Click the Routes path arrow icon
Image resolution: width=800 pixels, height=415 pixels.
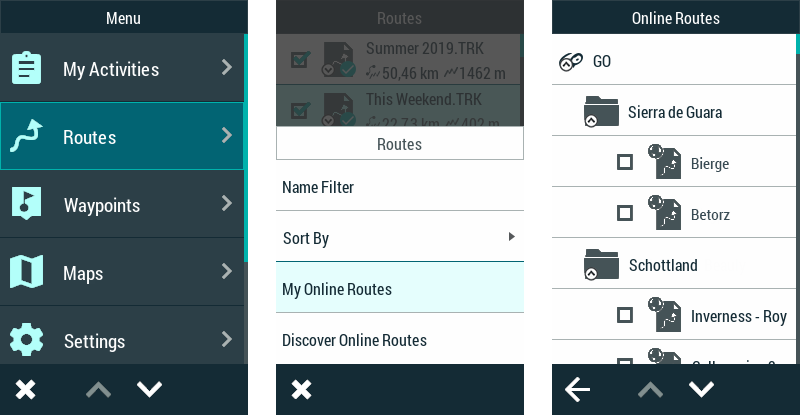[x=26, y=137]
